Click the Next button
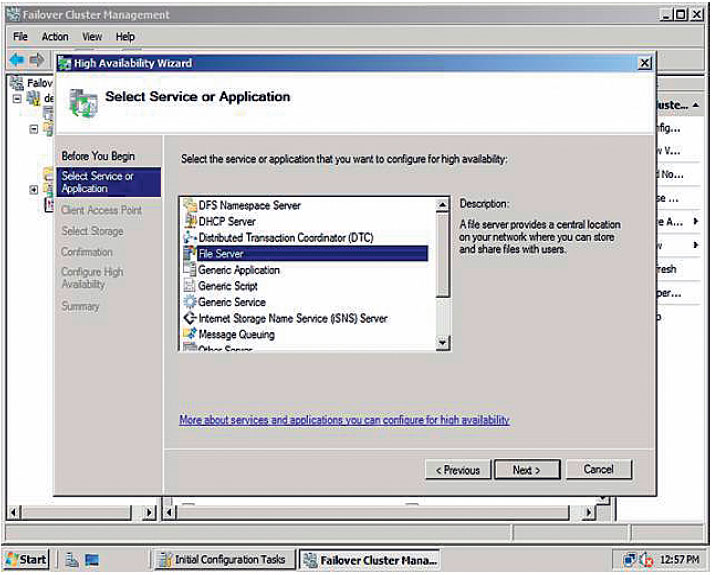Screen dimensions: 713x575 (526, 470)
